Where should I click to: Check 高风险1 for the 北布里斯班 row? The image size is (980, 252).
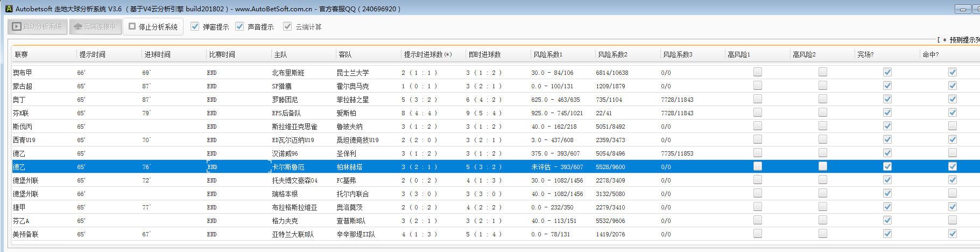coord(758,72)
